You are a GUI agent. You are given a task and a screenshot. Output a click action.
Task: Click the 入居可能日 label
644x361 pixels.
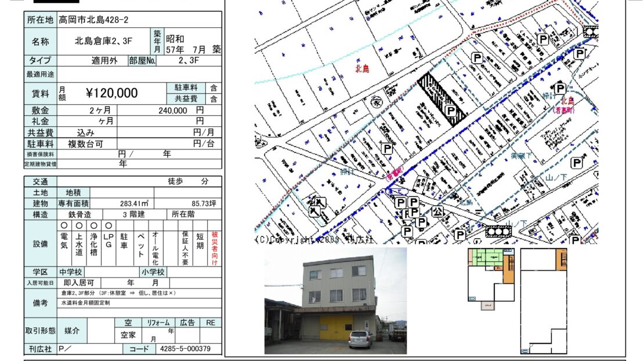click(x=40, y=283)
